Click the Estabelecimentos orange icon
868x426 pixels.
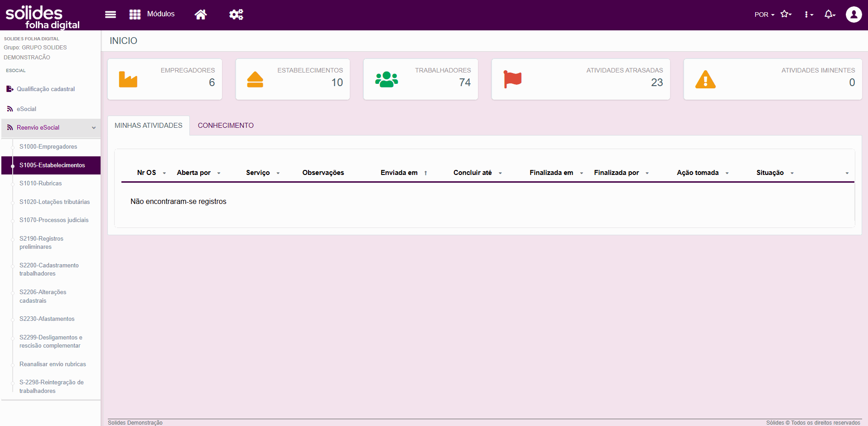point(255,79)
